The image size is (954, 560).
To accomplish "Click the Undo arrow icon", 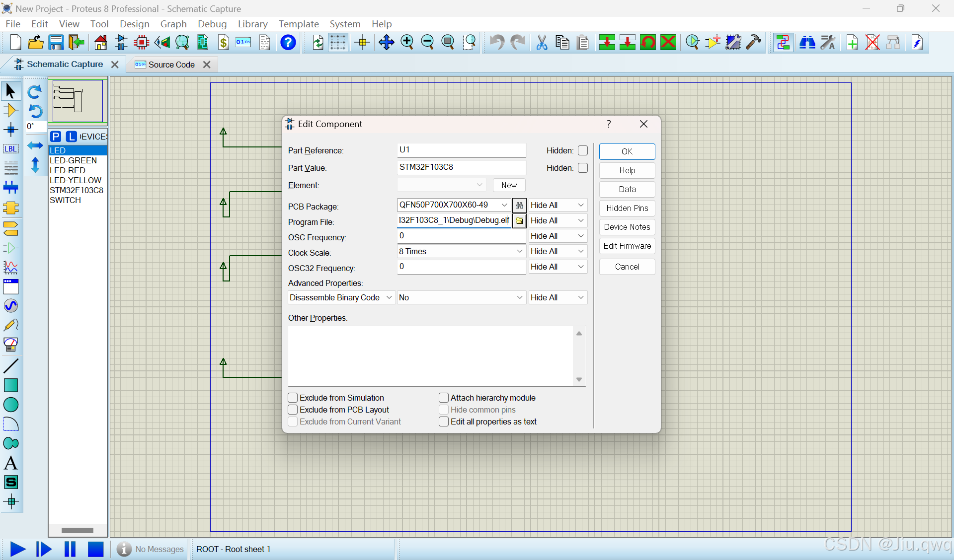I will (x=496, y=43).
